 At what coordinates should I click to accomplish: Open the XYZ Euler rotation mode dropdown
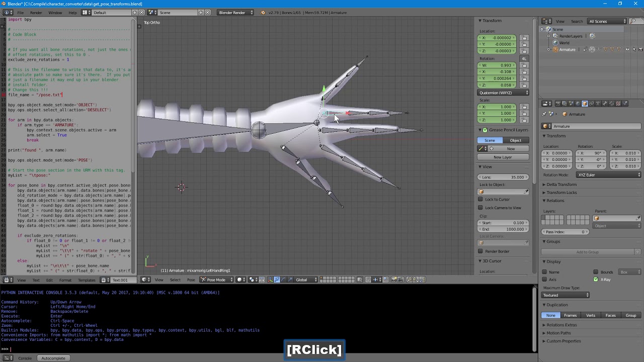tap(608, 175)
